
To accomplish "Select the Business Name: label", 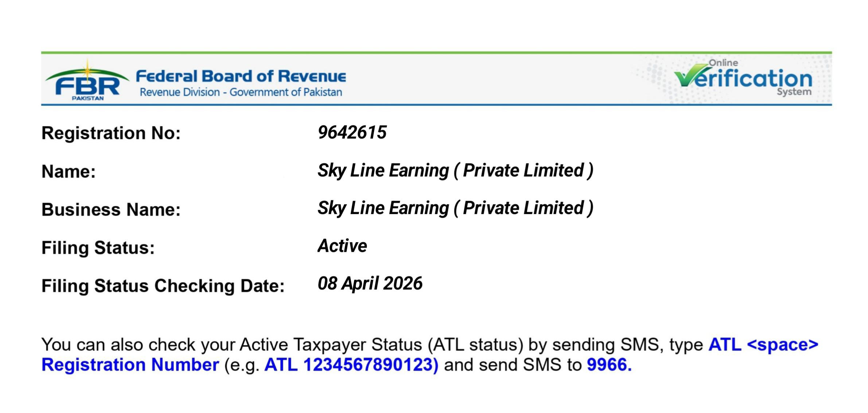I will coord(111,210).
